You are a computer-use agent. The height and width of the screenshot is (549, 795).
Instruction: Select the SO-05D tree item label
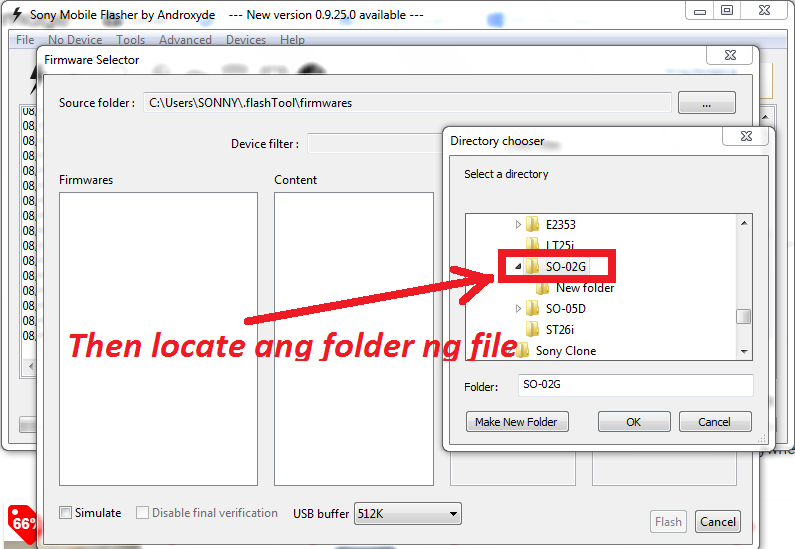coord(566,308)
